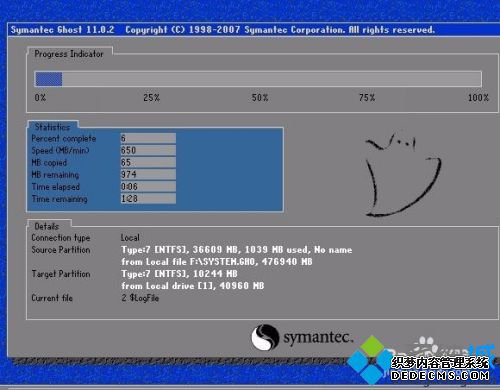
Task: Select the Percent complete value field 6
Action: 148,138
